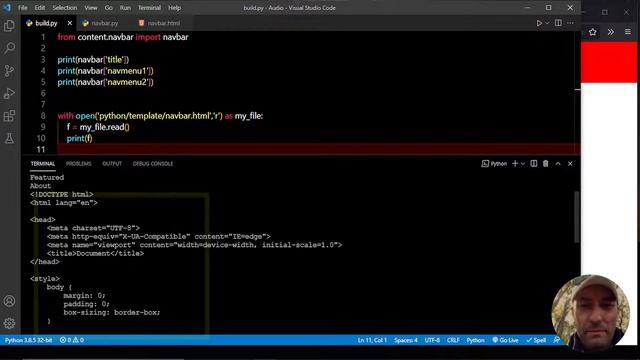Expand the run button dropdown arrow
640x360 pixels.
click(x=547, y=23)
